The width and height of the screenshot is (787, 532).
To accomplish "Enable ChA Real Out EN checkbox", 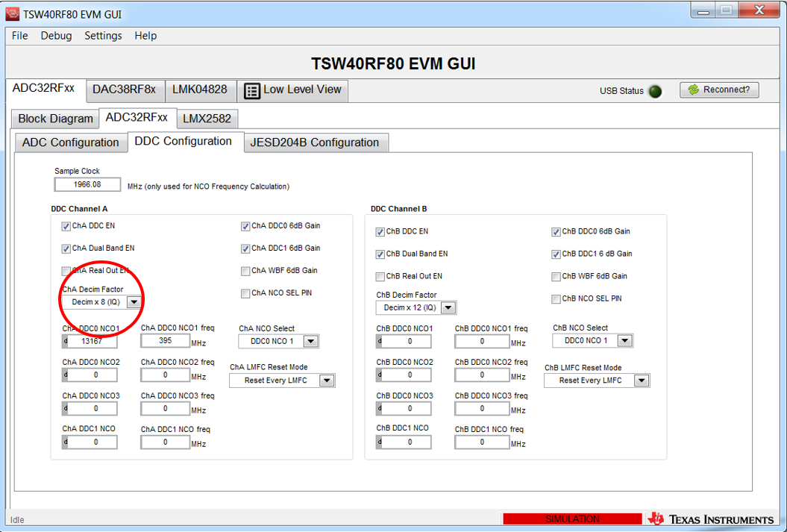I will click(66, 271).
